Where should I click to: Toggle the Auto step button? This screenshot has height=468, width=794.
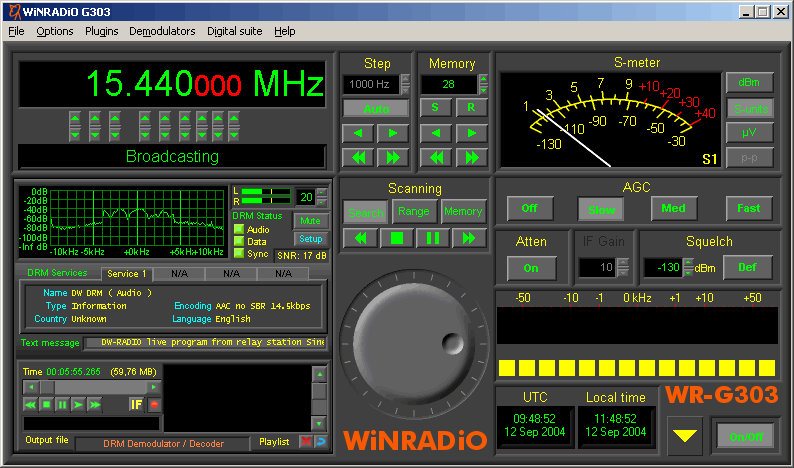(376, 108)
